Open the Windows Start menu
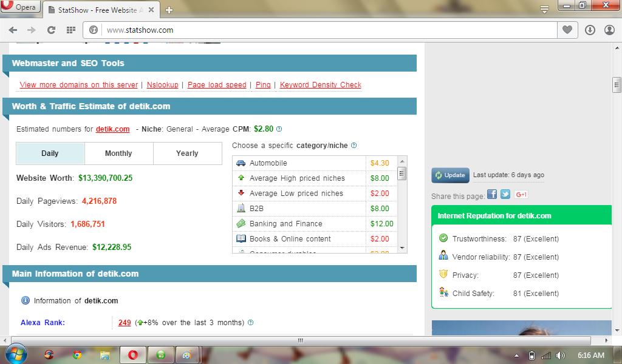Screen dimensions: 622x364 coord(16,354)
